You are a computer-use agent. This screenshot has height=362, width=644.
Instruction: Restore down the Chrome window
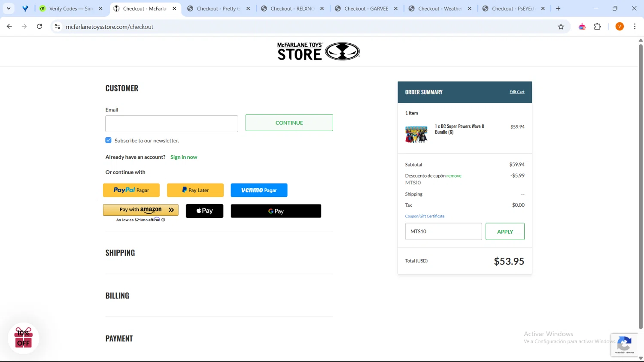[615, 8]
